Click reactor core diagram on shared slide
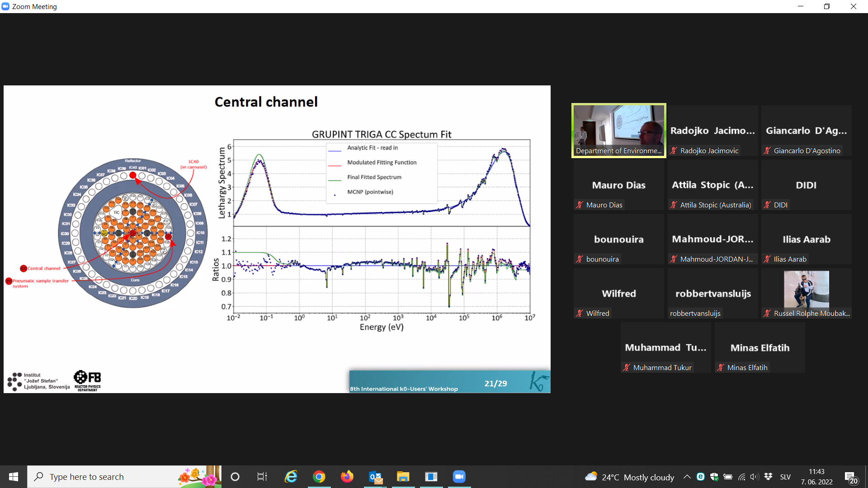Screen dimensions: 868x488 tap(133, 233)
